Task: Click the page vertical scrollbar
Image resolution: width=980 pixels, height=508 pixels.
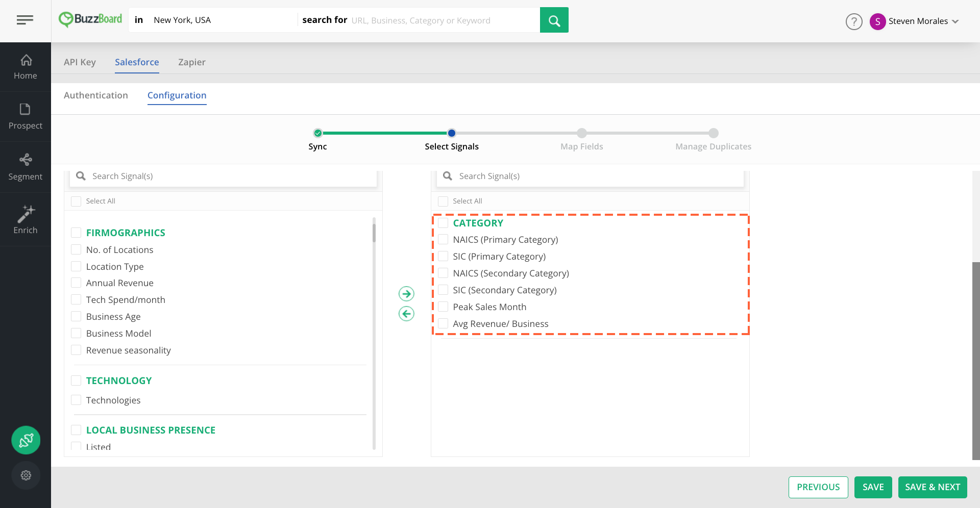Action: pyautogui.click(x=976, y=361)
